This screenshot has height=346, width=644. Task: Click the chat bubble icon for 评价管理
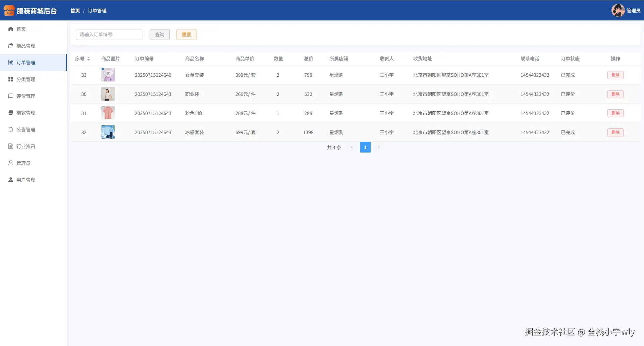coord(11,96)
